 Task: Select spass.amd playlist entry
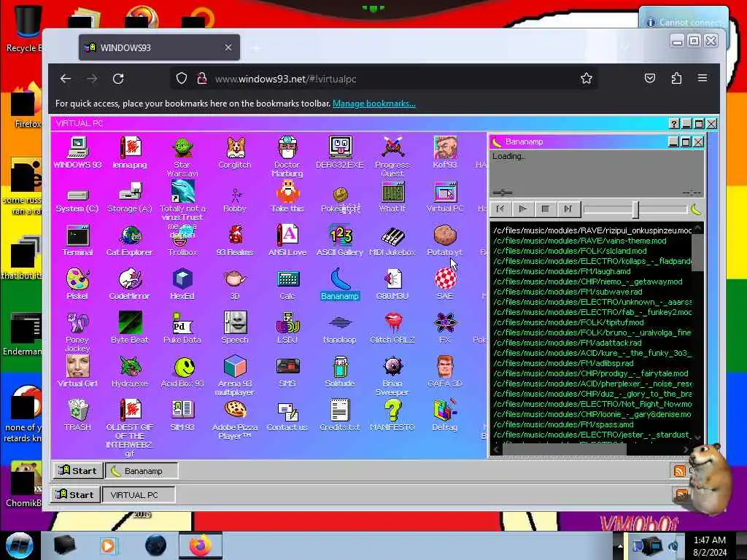564,425
